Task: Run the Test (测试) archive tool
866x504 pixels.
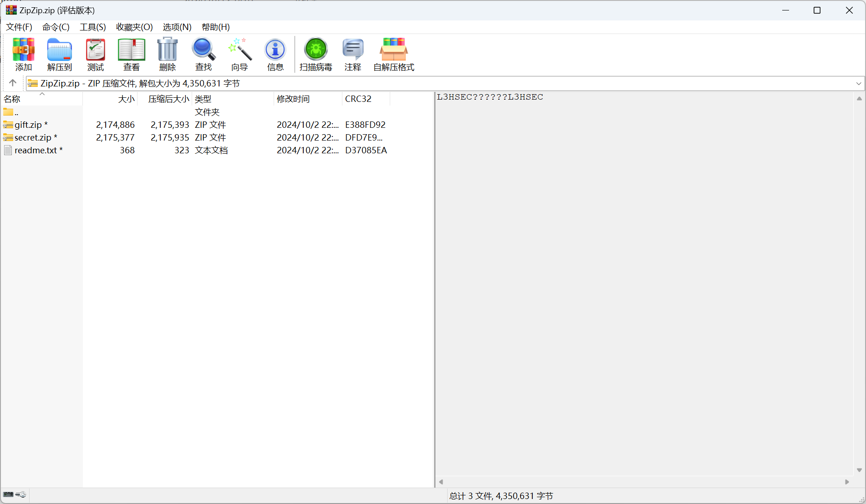Action: point(96,54)
